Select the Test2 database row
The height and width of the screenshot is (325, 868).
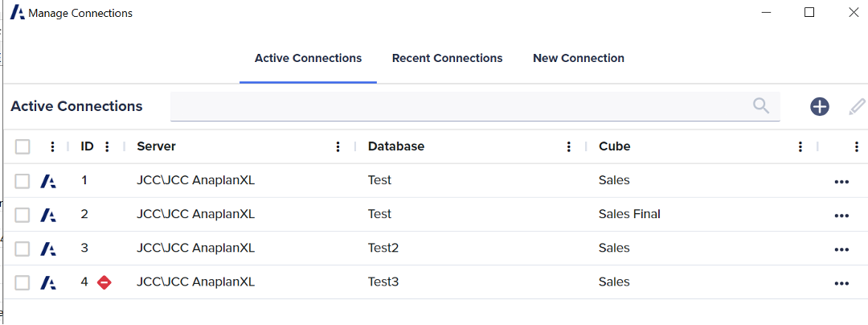(383, 248)
